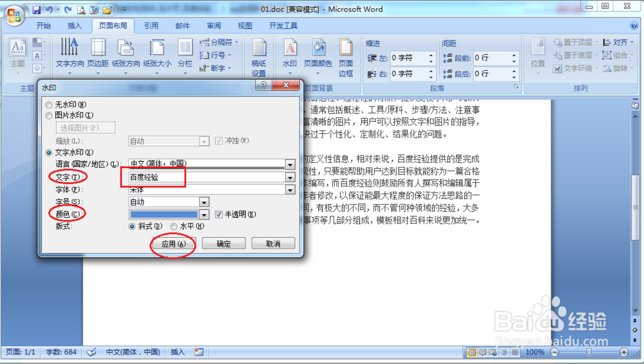Open the 分隔符 breaks dropdown

point(219,43)
